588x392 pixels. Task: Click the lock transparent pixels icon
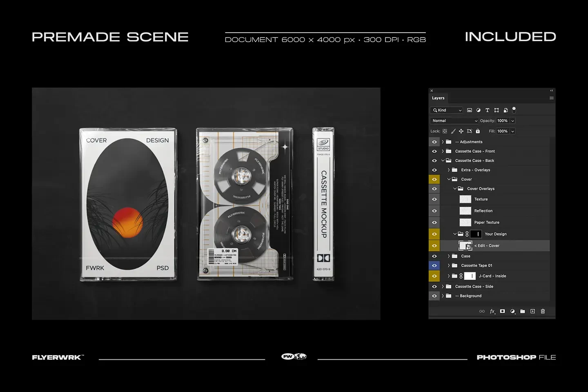click(x=444, y=131)
